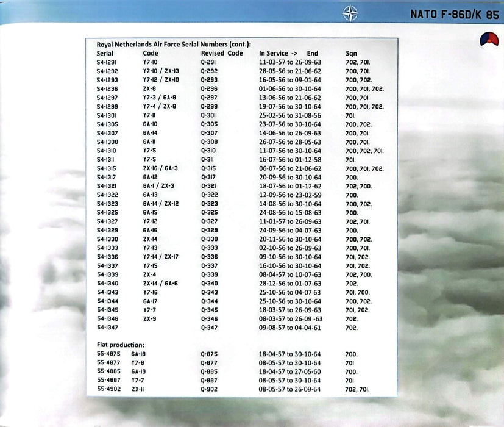The image size is (504, 427).
Task: Click the NATO compass star emblem
Action: pyautogui.click(x=350, y=13)
